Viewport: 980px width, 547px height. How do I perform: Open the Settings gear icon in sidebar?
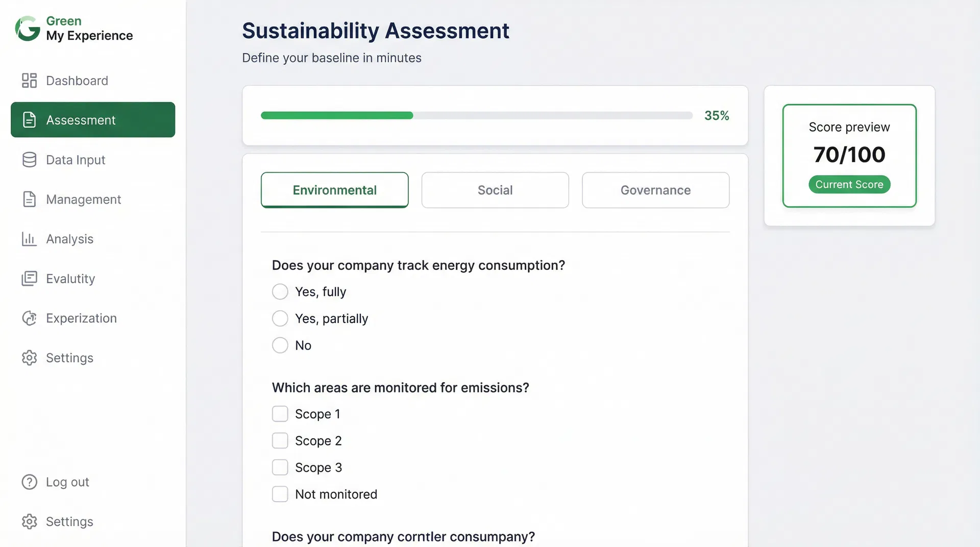(x=29, y=358)
